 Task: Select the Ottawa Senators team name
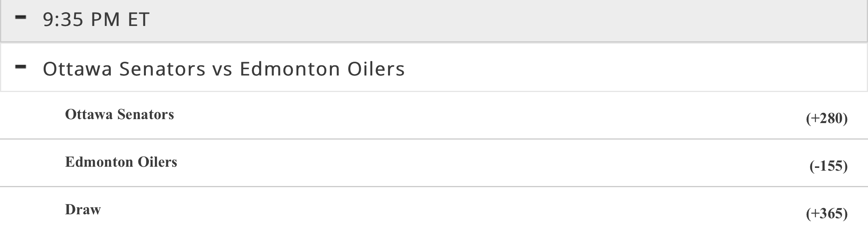120,114
